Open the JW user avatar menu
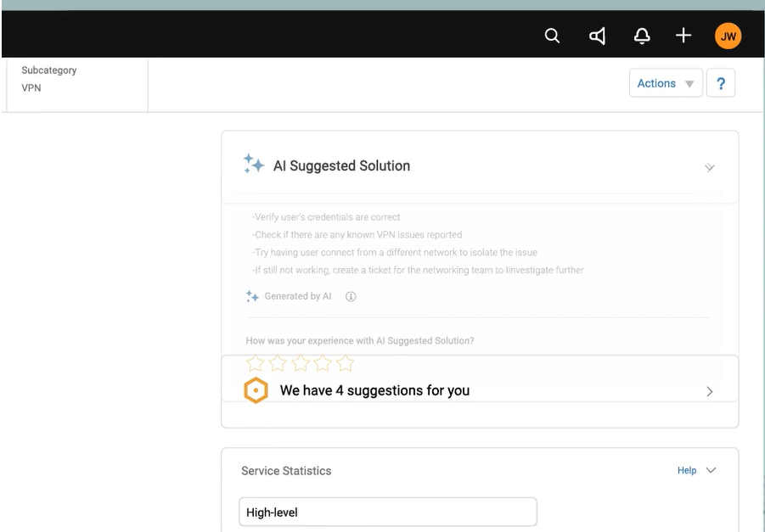Screen dimensions: 765x532 click(x=728, y=36)
